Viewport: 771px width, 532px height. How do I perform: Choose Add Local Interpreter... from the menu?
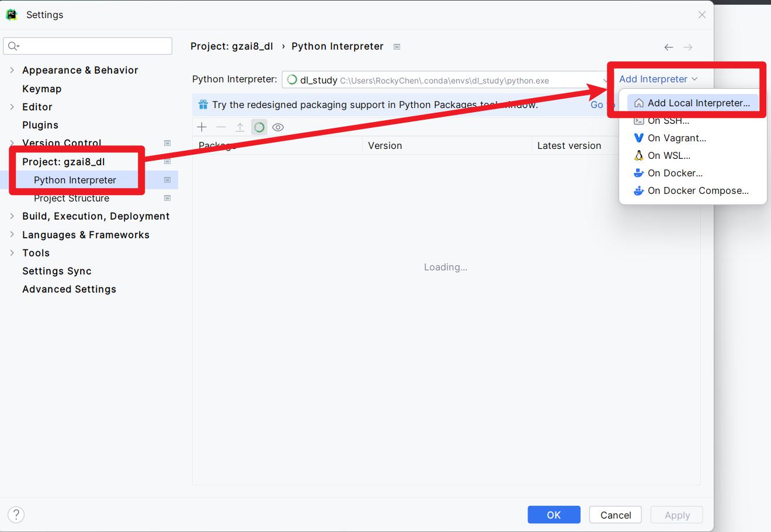[693, 103]
